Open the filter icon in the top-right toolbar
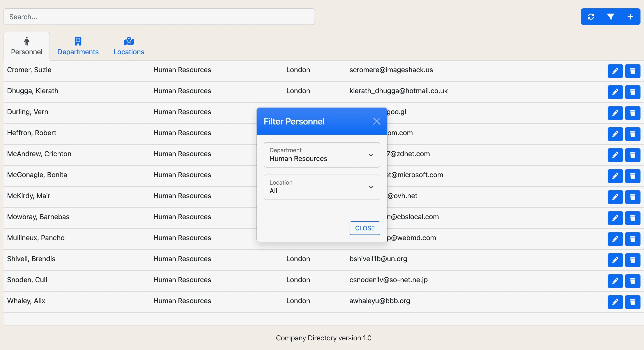Image resolution: width=644 pixels, height=350 pixels. click(611, 17)
